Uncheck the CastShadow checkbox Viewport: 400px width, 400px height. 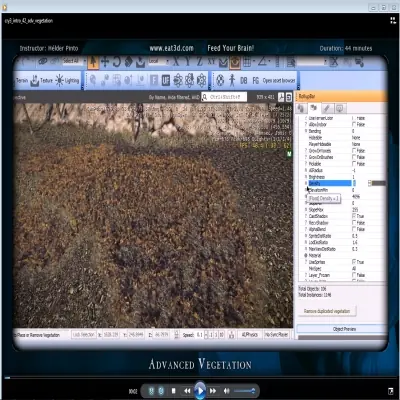click(x=354, y=216)
